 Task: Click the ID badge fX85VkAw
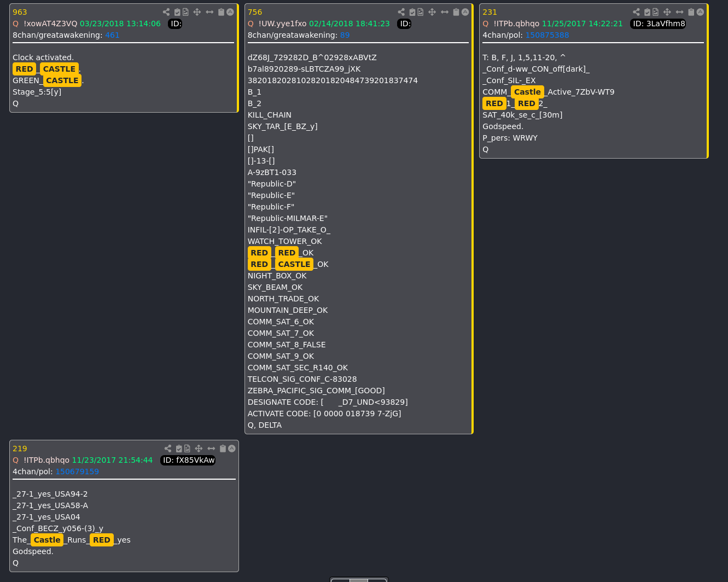tap(188, 460)
